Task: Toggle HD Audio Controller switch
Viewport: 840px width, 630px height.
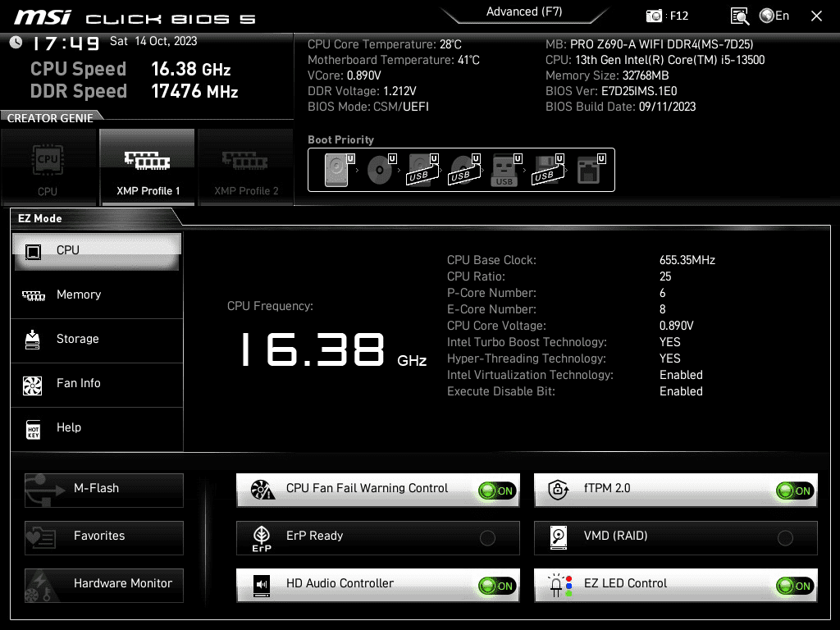Action: point(496,586)
